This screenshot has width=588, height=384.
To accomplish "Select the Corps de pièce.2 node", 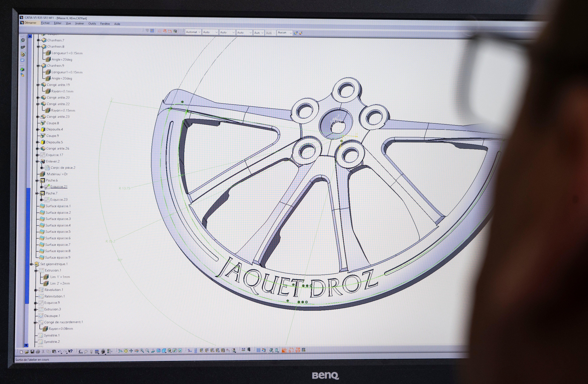I will click(x=63, y=168).
